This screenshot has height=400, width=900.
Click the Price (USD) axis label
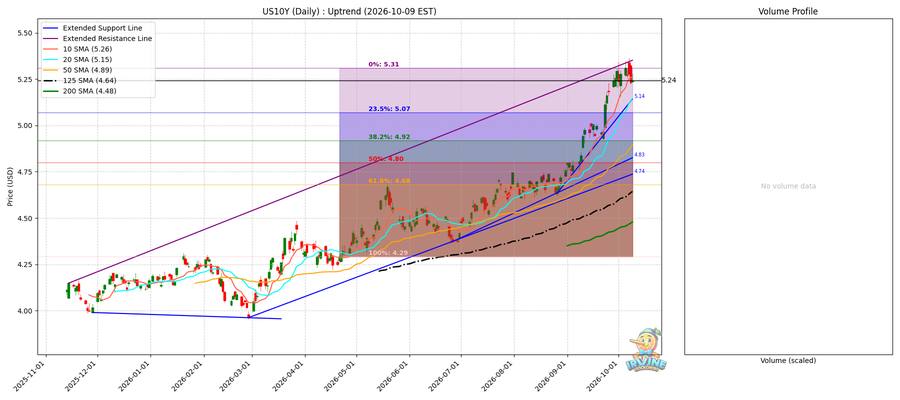10,186
